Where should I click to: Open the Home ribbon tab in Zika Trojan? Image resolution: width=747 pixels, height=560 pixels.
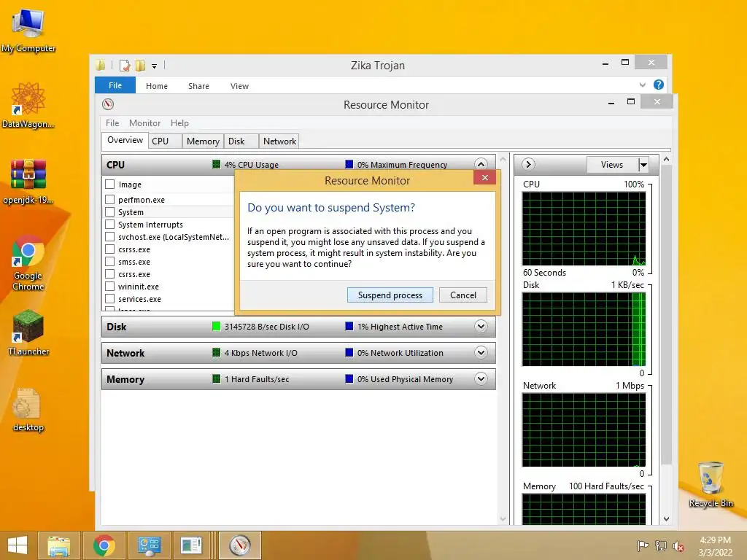click(x=157, y=86)
